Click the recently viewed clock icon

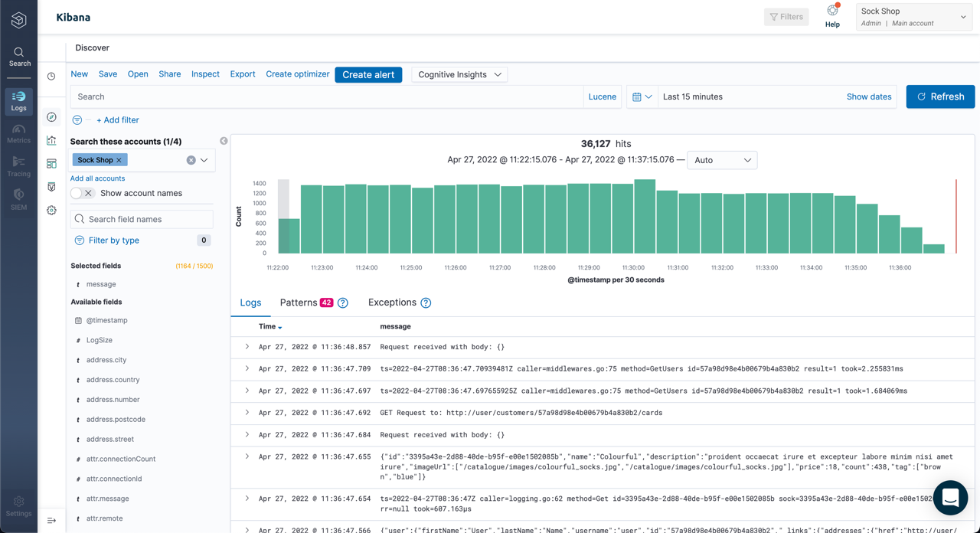pos(51,77)
